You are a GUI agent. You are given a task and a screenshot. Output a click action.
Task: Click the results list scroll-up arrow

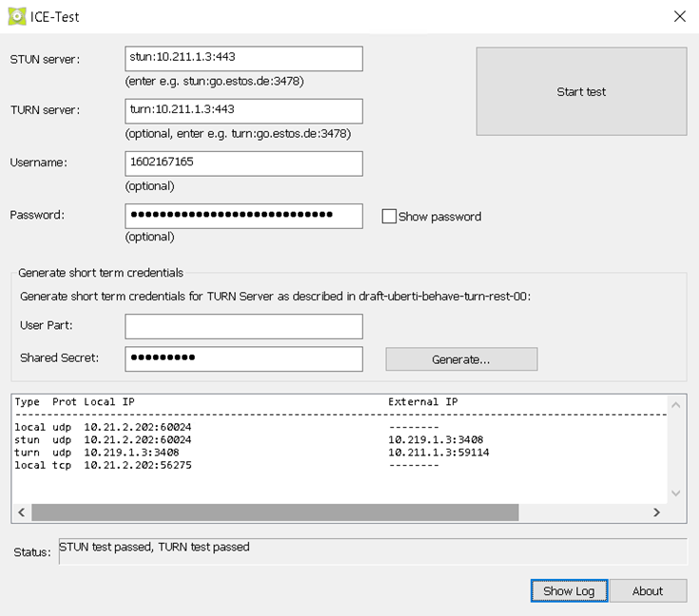(x=676, y=405)
